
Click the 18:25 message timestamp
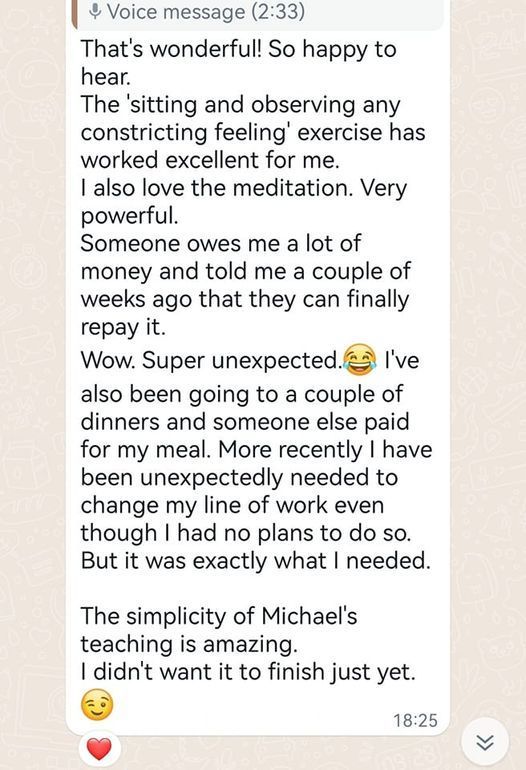[x=415, y=720]
